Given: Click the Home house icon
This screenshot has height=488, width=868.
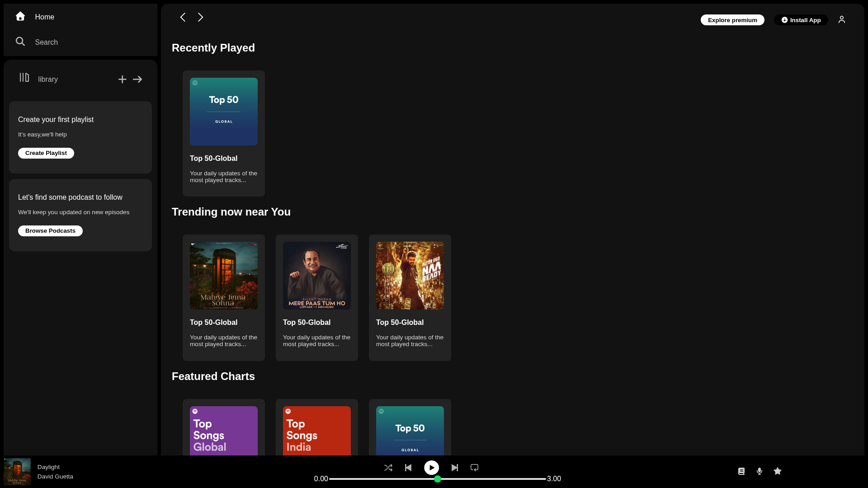Looking at the screenshot, I should [20, 16].
